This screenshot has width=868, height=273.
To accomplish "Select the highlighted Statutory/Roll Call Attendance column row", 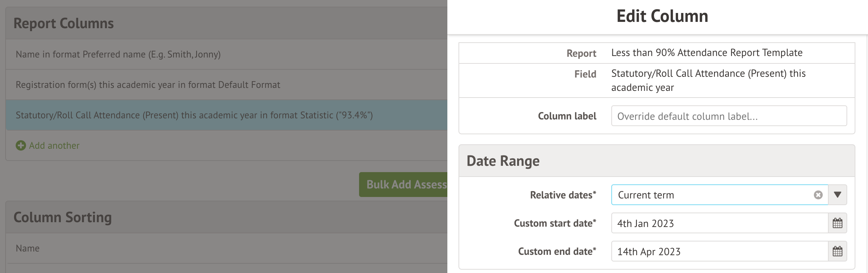I will point(194,115).
